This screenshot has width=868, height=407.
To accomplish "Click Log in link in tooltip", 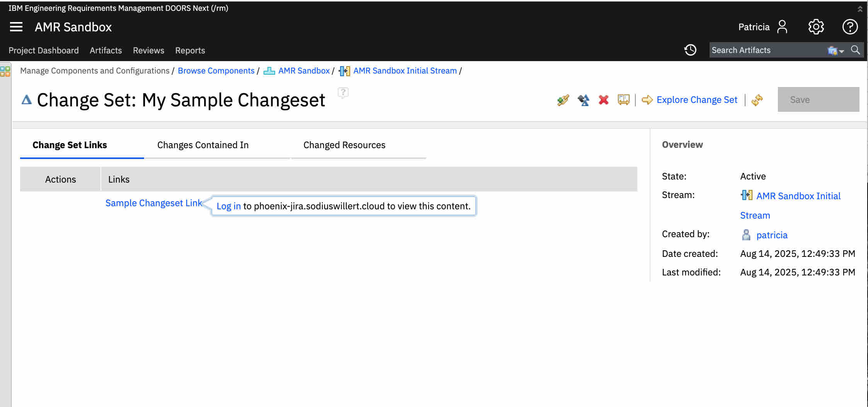I will (228, 206).
